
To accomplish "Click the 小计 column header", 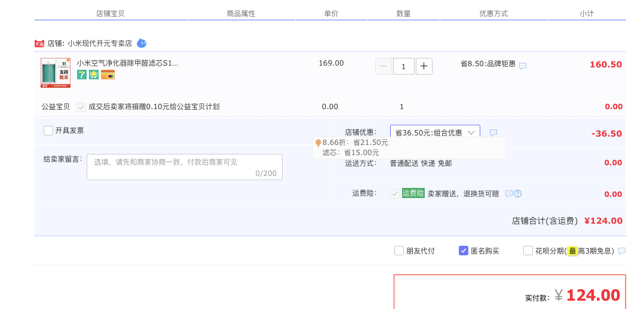I will (587, 14).
